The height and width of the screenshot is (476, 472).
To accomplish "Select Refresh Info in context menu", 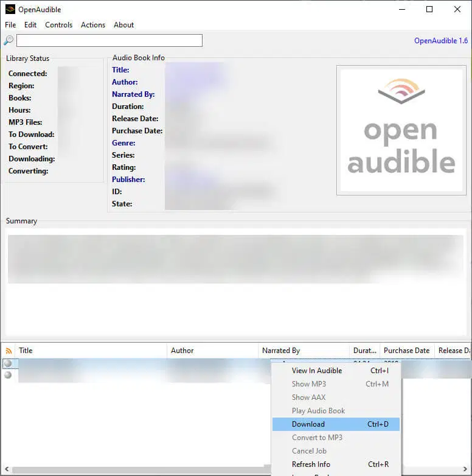I will pyautogui.click(x=311, y=464).
